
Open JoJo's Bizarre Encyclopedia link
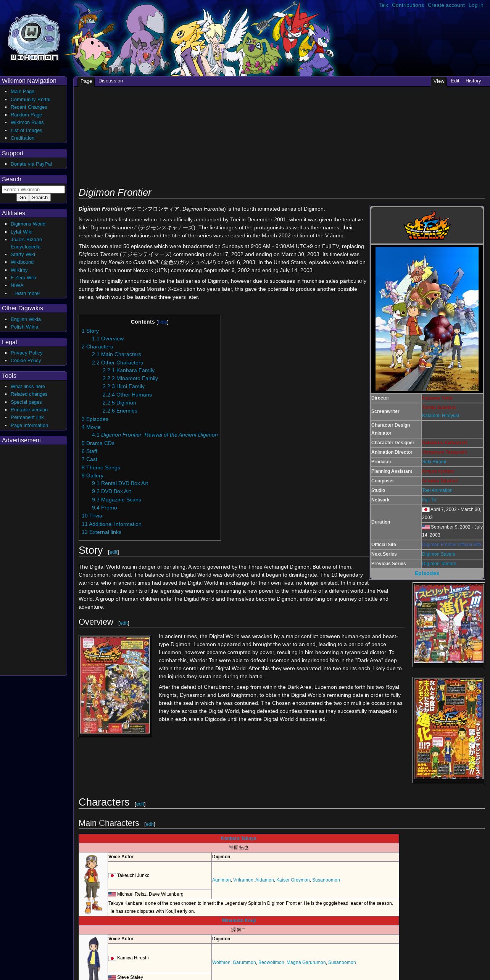click(26, 243)
